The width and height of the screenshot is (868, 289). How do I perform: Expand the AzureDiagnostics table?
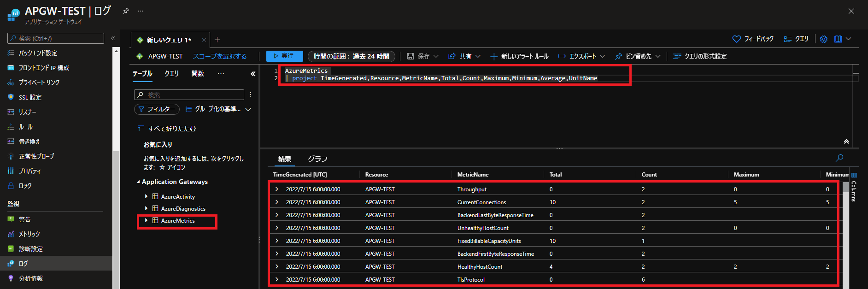[x=147, y=208]
